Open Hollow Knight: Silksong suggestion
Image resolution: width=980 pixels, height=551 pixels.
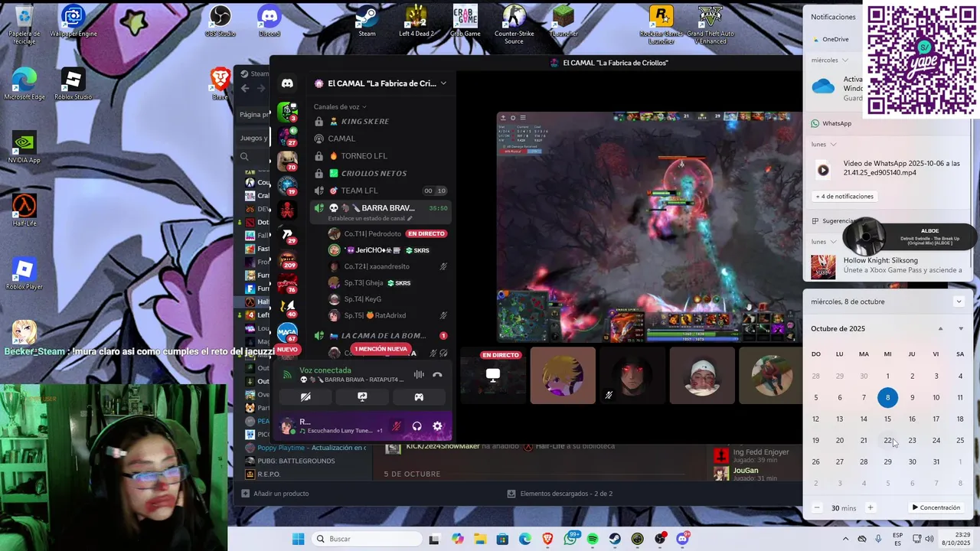coord(887,266)
